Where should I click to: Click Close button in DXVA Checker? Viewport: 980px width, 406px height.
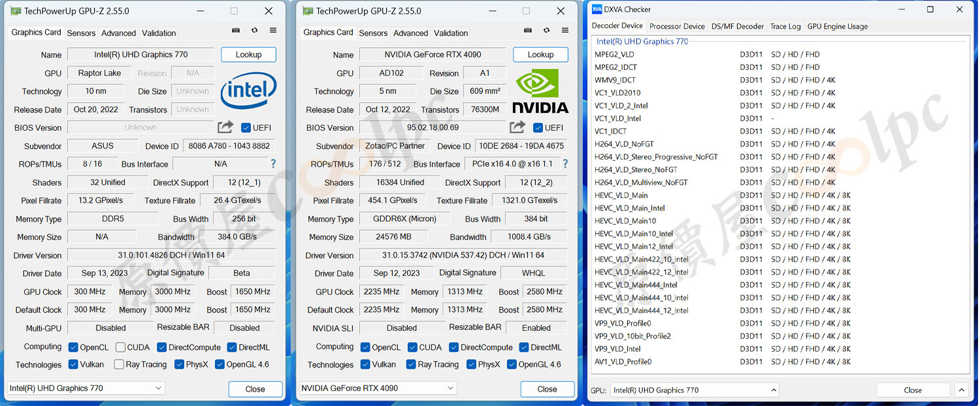tap(913, 390)
